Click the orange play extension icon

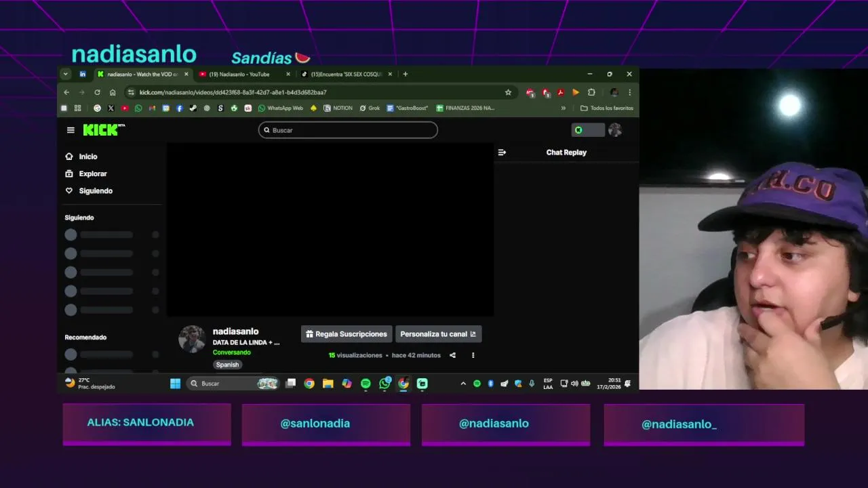[576, 92]
